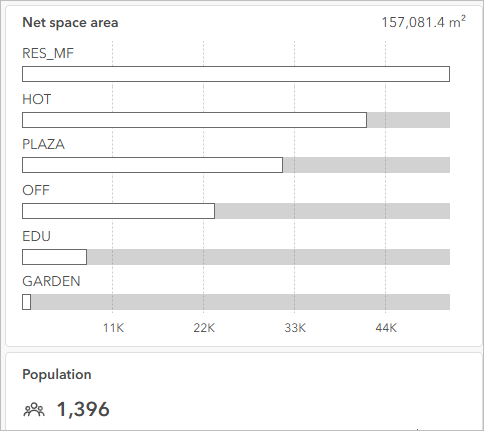Click the EDU category label
Viewport: 484px width, 431px height.
36,236
